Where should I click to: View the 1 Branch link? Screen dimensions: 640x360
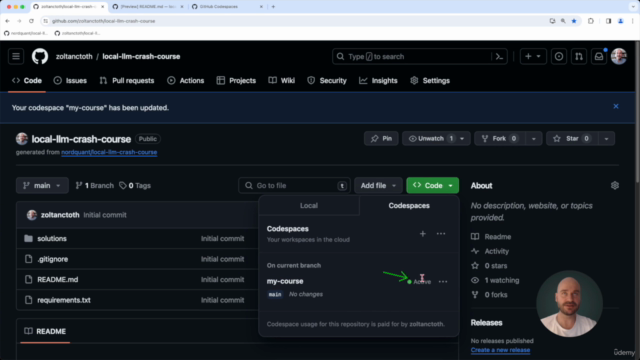pyautogui.click(x=95, y=186)
